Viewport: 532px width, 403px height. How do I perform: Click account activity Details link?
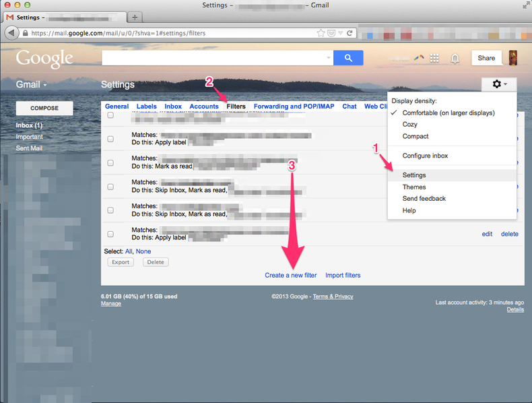click(515, 309)
